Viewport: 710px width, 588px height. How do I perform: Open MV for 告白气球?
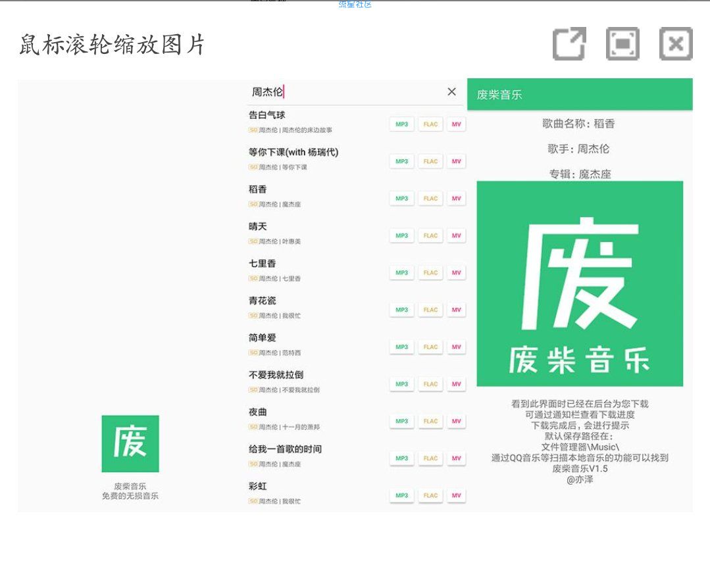(456, 124)
